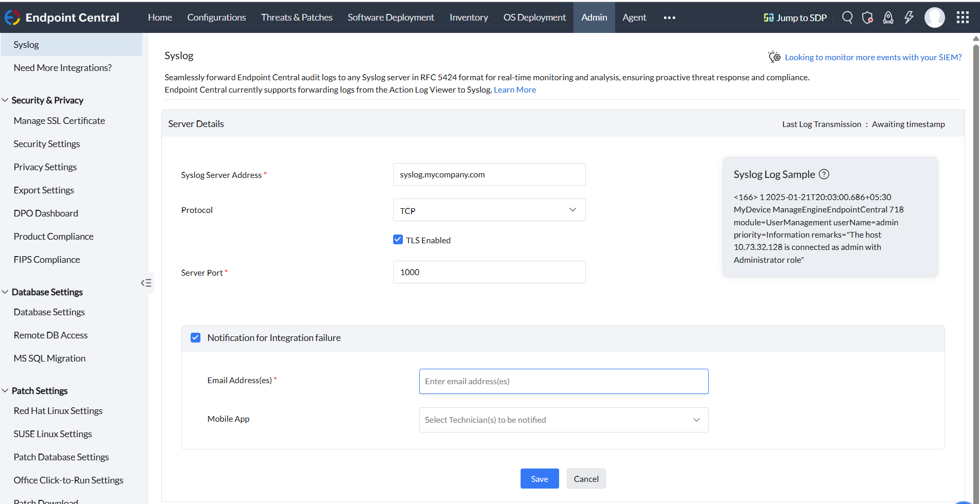
Task: Open the apps grid launcher icon
Action: click(x=963, y=17)
